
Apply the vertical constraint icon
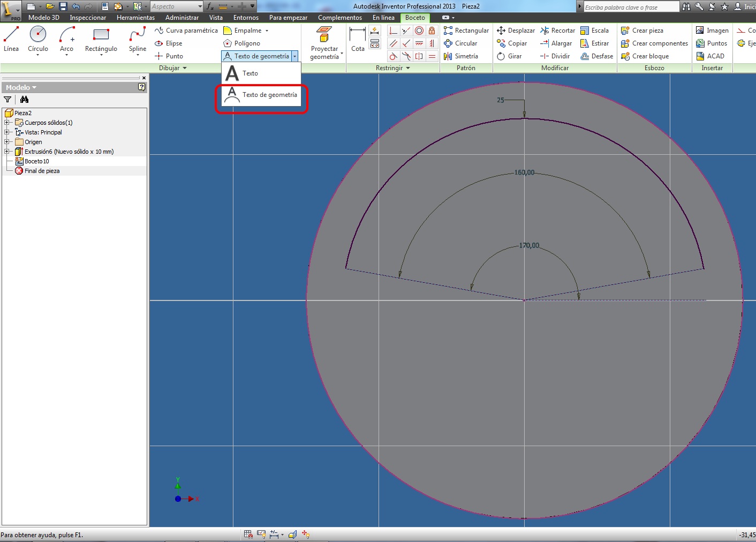[x=432, y=43]
